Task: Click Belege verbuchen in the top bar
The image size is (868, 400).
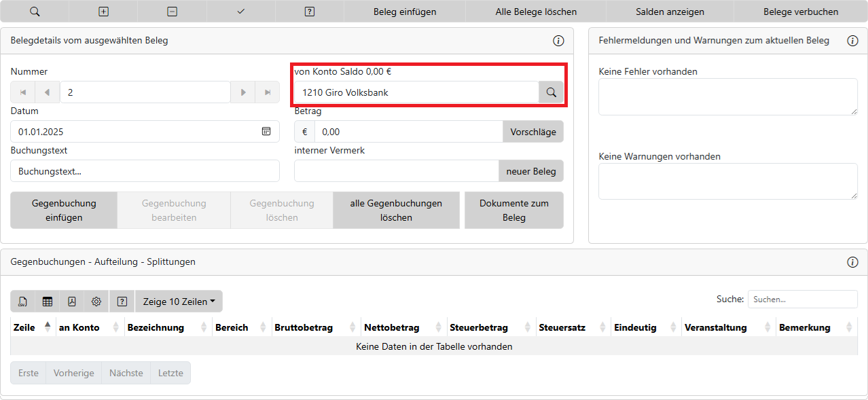Action: pyautogui.click(x=800, y=12)
